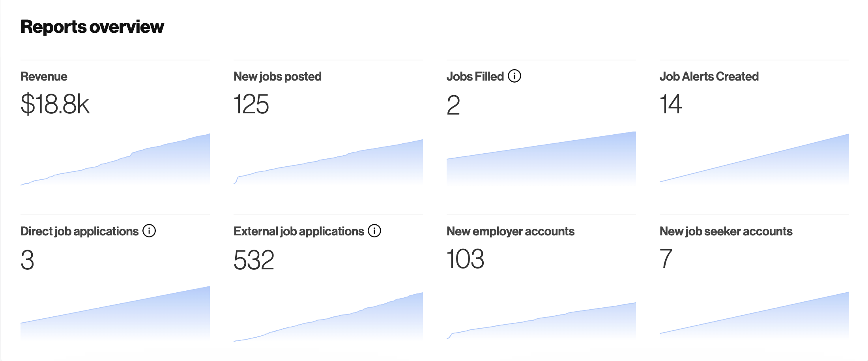
Task: Click the Reports overview heading
Action: [x=92, y=26]
